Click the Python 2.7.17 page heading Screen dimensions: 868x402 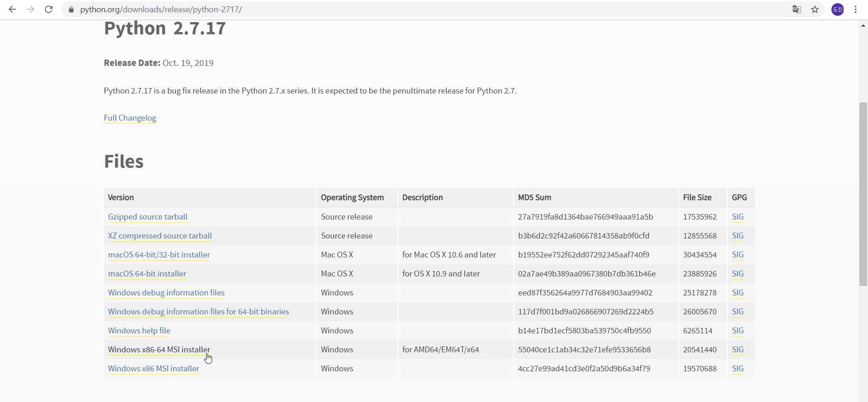pyautogui.click(x=165, y=28)
